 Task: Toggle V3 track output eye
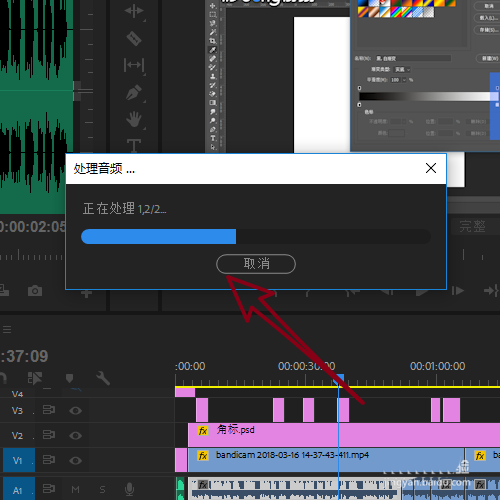[x=75, y=410]
